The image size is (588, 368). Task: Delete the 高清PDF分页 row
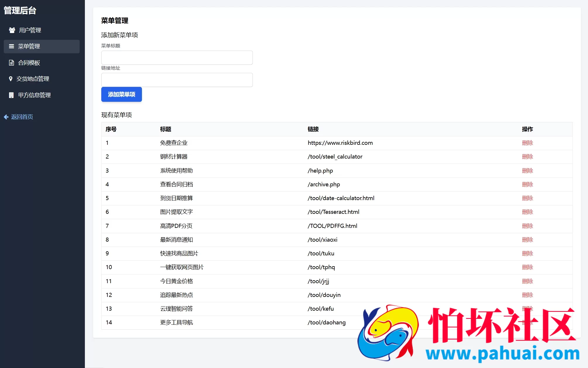527,226
